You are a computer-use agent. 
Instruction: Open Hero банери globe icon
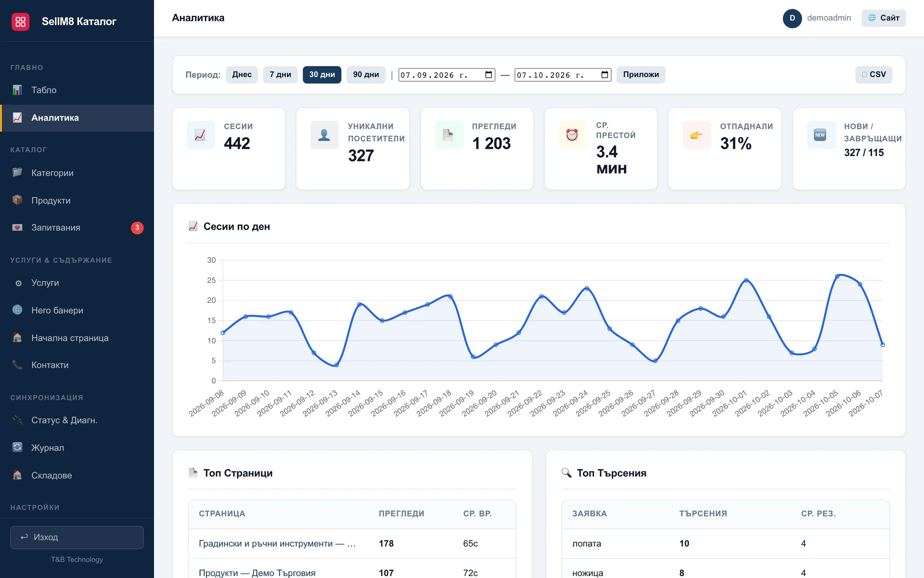click(x=17, y=310)
